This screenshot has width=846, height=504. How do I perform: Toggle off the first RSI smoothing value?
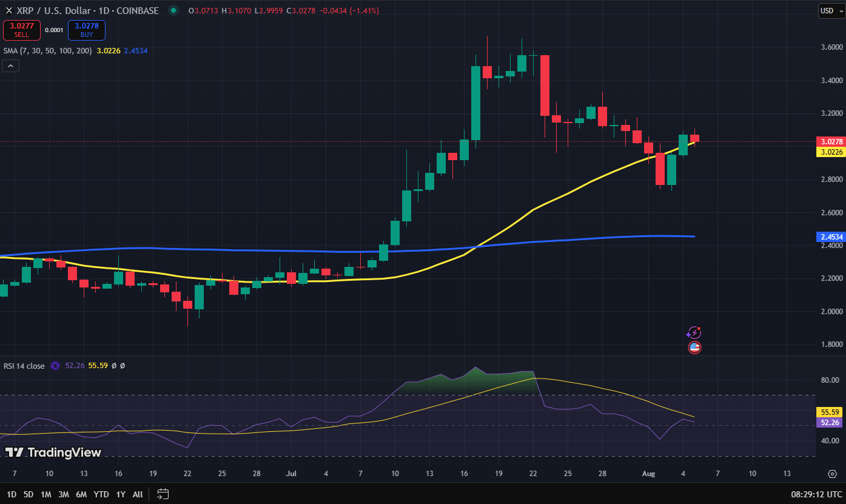pyautogui.click(x=114, y=366)
